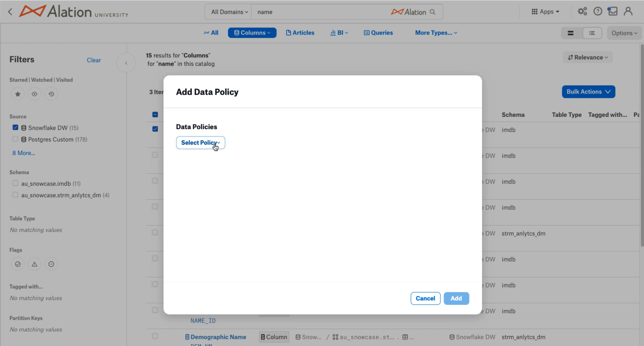Click the deprecation flag circle icon

(51, 264)
